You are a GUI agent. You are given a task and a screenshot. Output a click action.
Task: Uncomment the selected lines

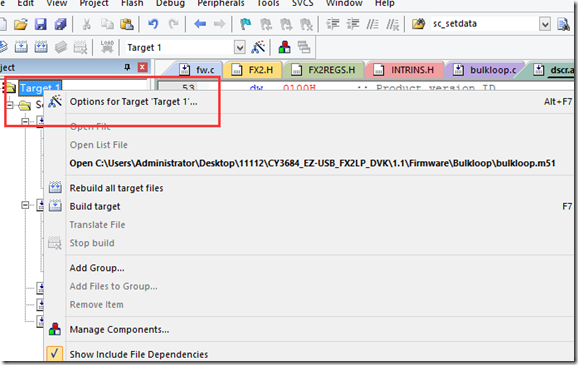coord(393,24)
